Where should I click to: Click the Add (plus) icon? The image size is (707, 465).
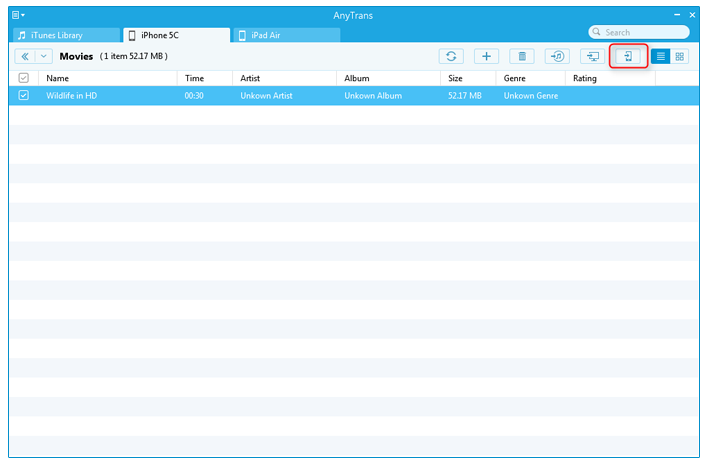pos(486,56)
